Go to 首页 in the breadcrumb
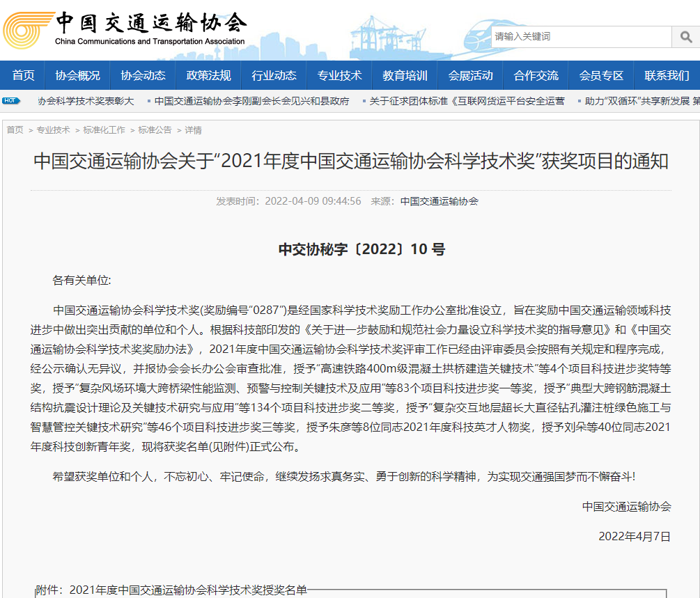The height and width of the screenshot is (598, 700). click(x=15, y=130)
